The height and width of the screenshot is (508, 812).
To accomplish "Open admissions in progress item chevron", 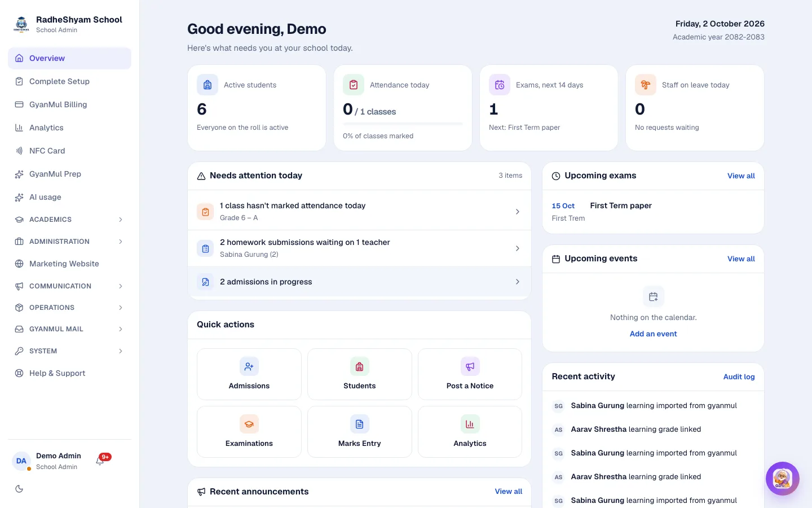I will 518,282.
